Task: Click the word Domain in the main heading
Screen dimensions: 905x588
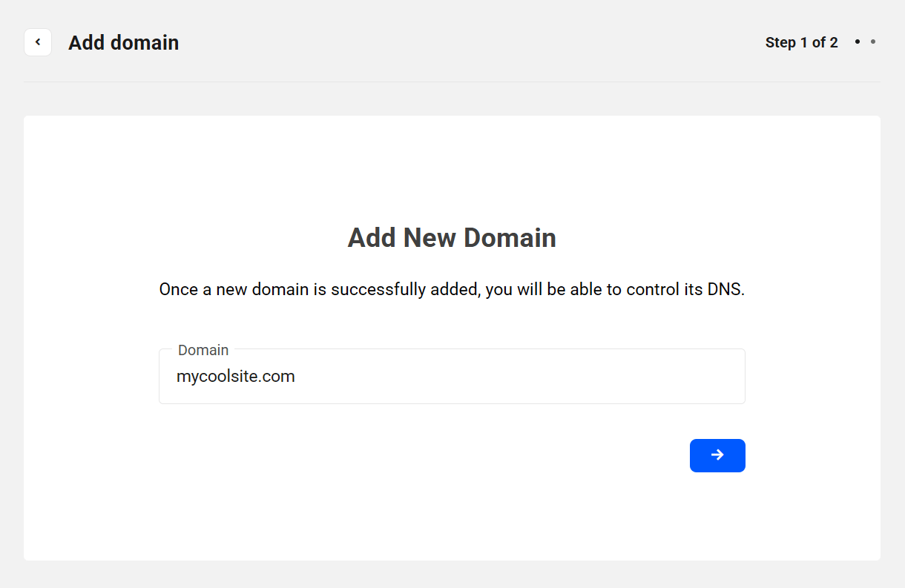Action: tap(510, 238)
